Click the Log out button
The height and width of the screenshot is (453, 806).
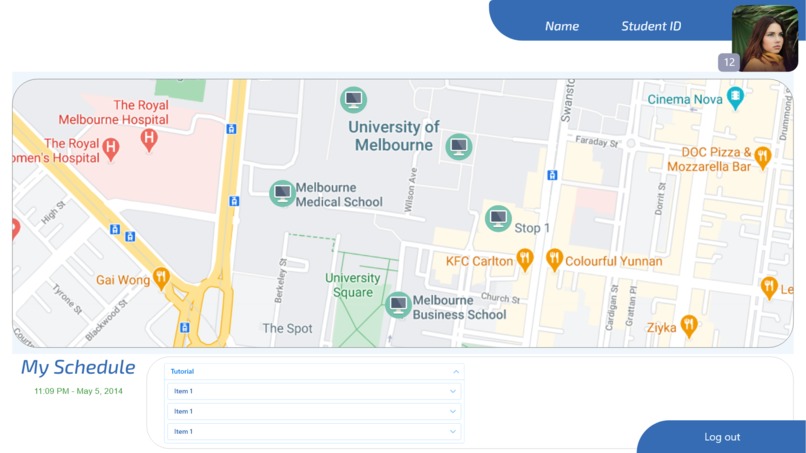(722, 437)
